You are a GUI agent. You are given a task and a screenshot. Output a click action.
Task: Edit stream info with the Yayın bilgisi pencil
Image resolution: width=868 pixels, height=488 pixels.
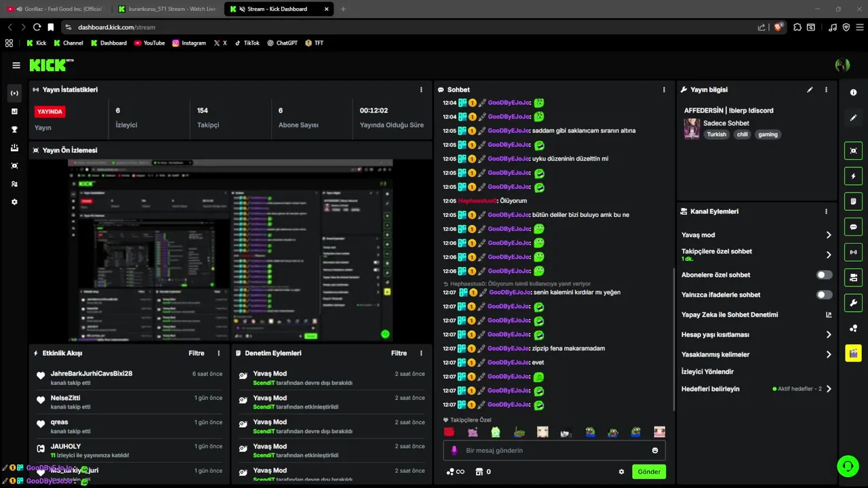pyautogui.click(x=810, y=89)
